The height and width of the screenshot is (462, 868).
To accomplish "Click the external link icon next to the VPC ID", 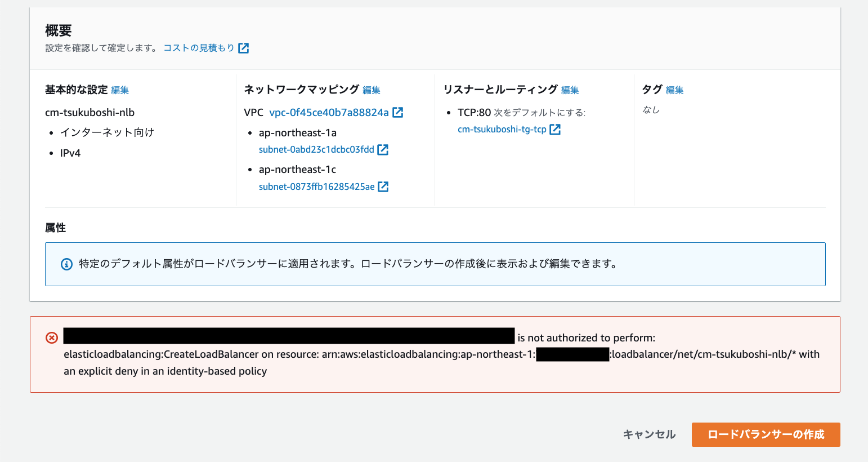I will click(x=398, y=112).
